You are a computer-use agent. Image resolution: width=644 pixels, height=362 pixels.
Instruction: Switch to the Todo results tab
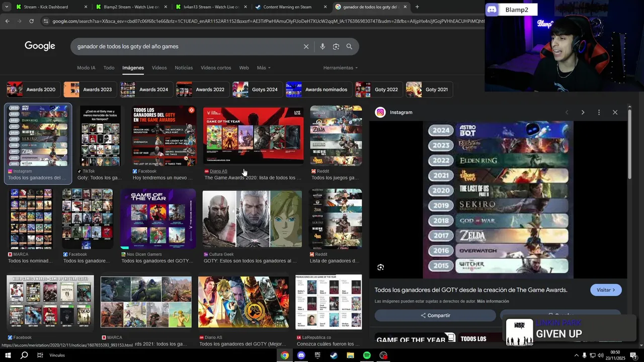click(x=109, y=68)
